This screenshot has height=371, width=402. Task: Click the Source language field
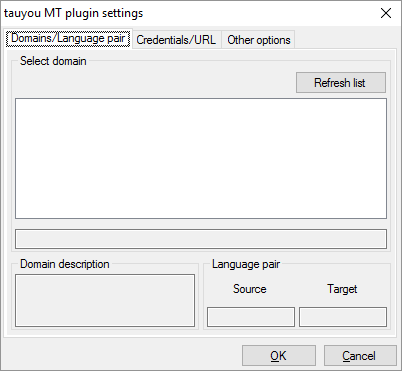pyautogui.click(x=251, y=317)
